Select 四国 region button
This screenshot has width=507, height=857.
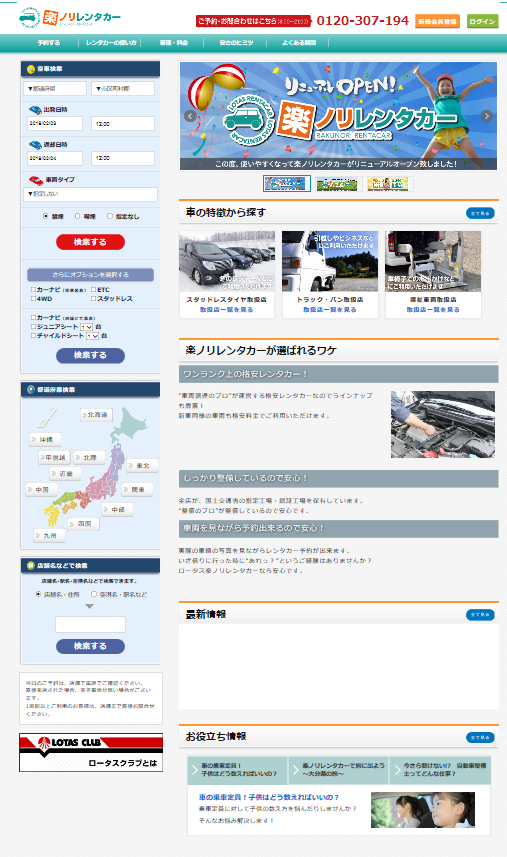[84, 524]
